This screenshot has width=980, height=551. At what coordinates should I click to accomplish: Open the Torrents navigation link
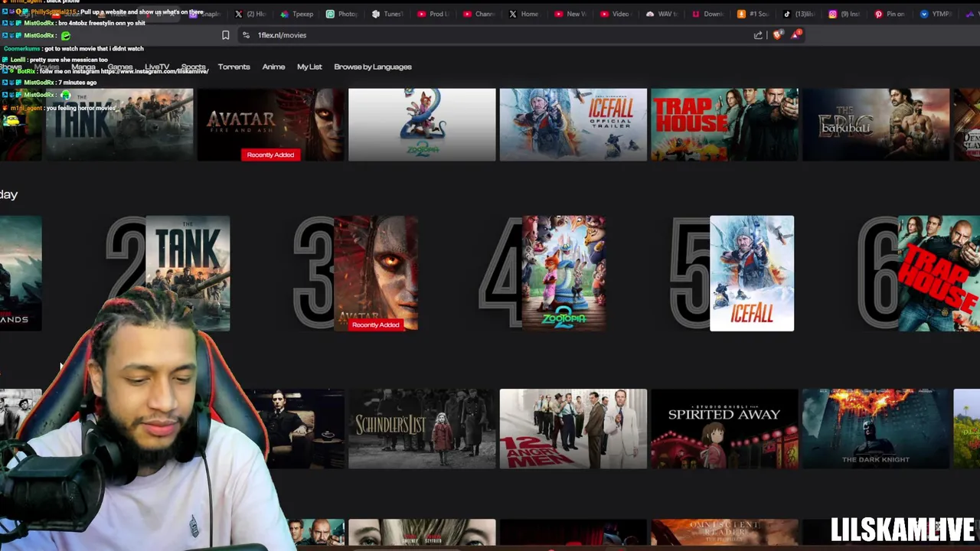[x=234, y=67]
